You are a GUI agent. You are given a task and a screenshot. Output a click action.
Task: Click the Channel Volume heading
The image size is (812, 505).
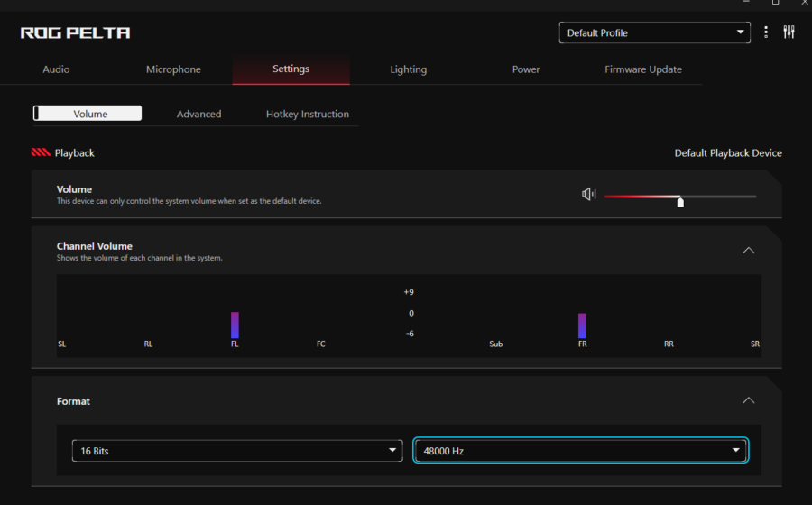click(x=94, y=246)
